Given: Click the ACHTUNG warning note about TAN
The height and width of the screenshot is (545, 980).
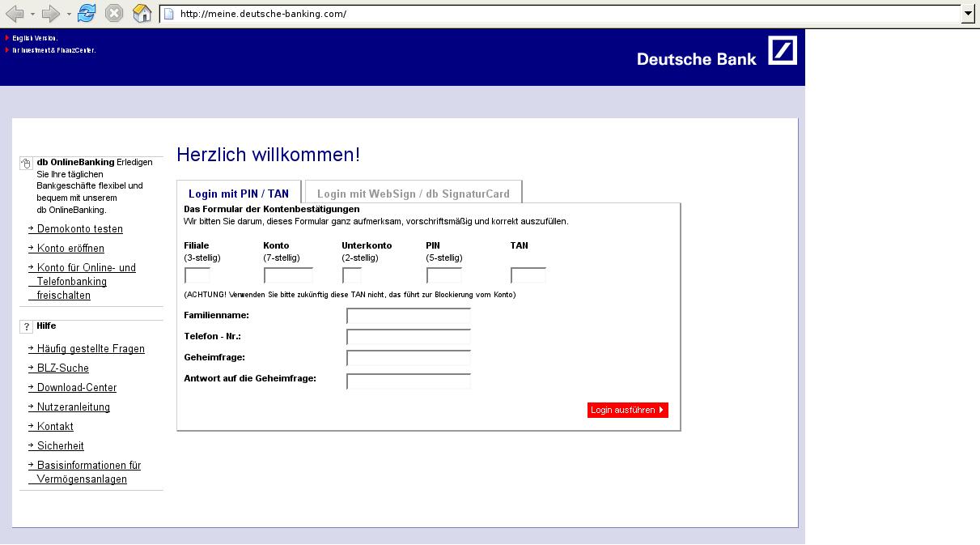Looking at the screenshot, I should pyautogui.click(x=350, y=295).
